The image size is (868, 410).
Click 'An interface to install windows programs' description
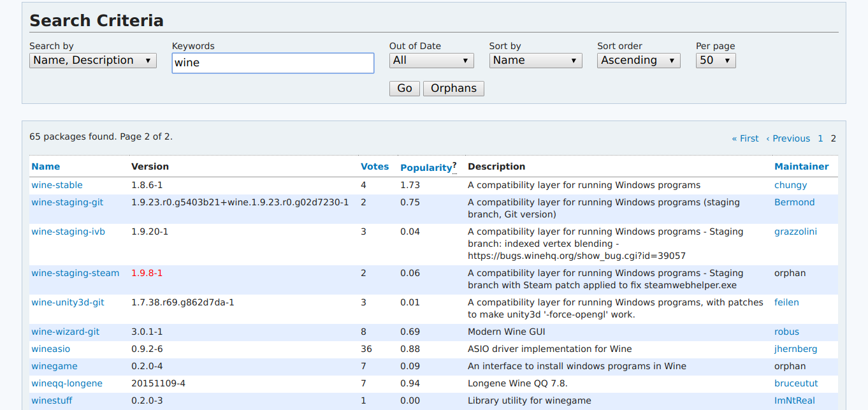click(577, 366)
